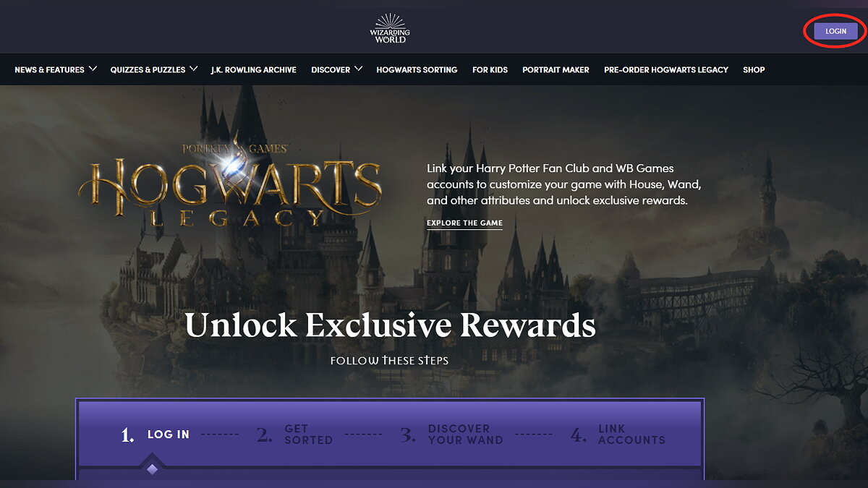The height and width of the screenshot is (488, 868).
Task: Expand the Quizzes & Puzzles chevron
Action: [193, 69]
